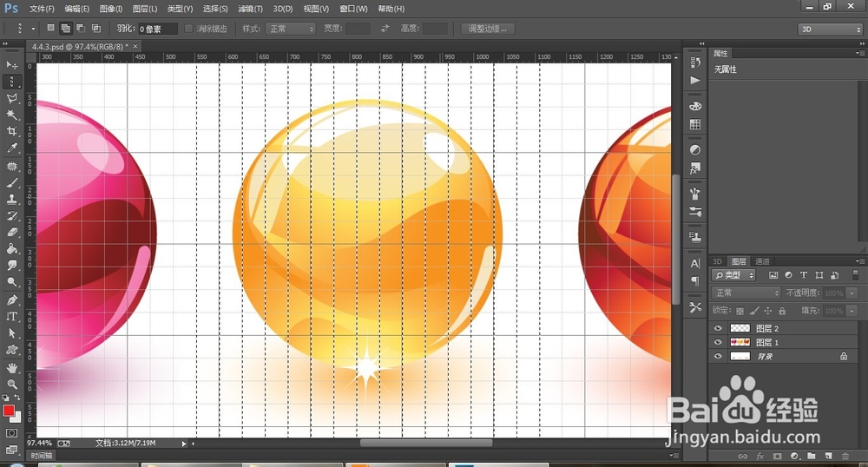Viewport: 868px width, 467px height.
Task: Open the 类型 layer filter dropdown
Action: [734, 275]
